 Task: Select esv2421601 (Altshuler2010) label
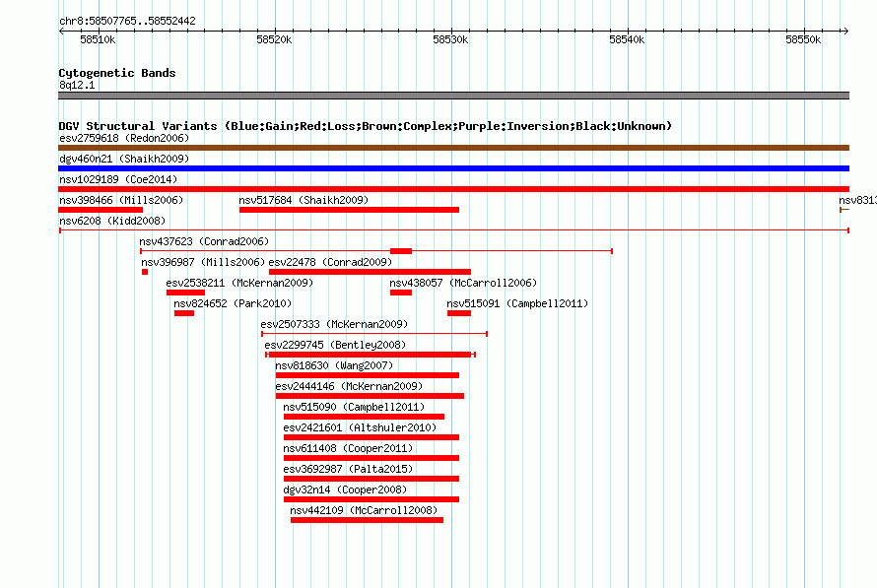click(360, 427)
